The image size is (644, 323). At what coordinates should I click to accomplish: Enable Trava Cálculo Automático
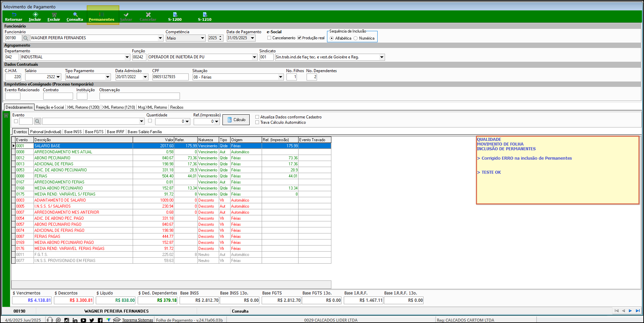click(x=257, y=122)
